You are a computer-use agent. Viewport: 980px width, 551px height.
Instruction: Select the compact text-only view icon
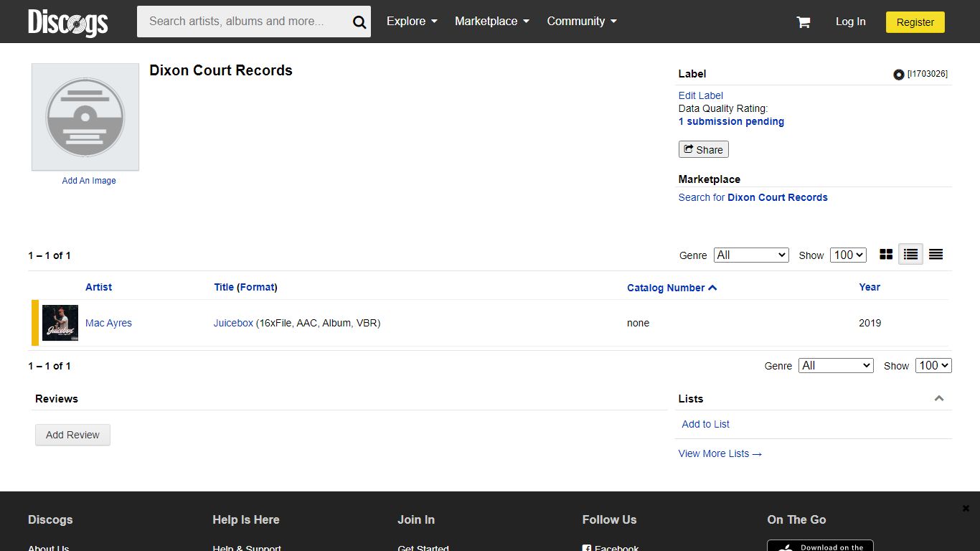tap(936, 255)
